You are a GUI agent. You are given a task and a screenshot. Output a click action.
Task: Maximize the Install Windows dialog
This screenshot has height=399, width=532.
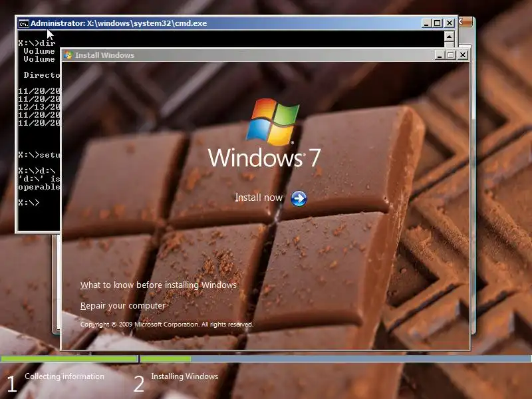(451, 55)
